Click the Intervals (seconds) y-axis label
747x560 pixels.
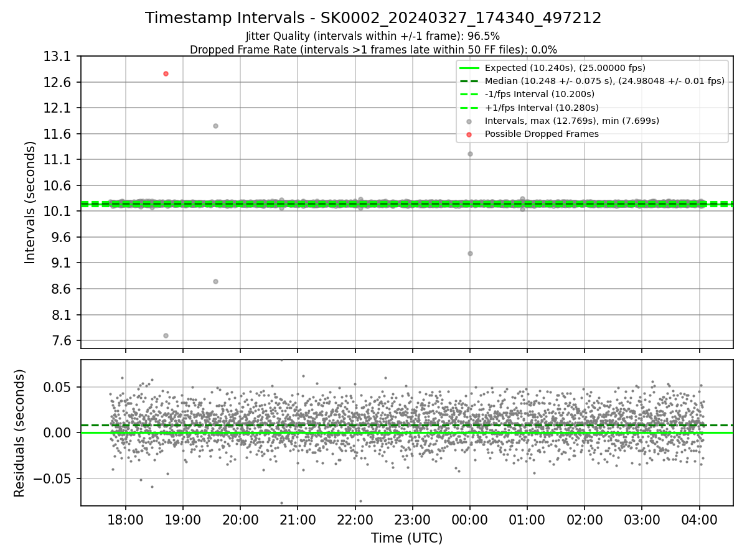click(x=31, y=202)
